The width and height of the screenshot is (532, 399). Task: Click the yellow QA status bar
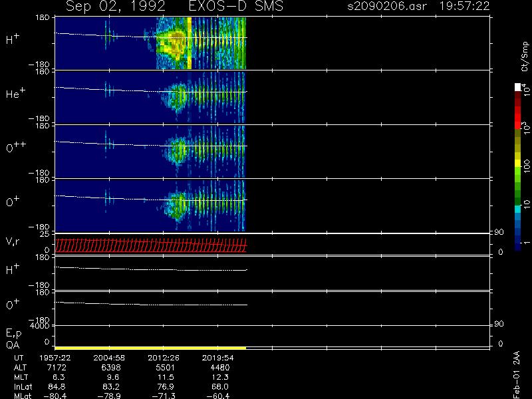[x=150, y=348]
